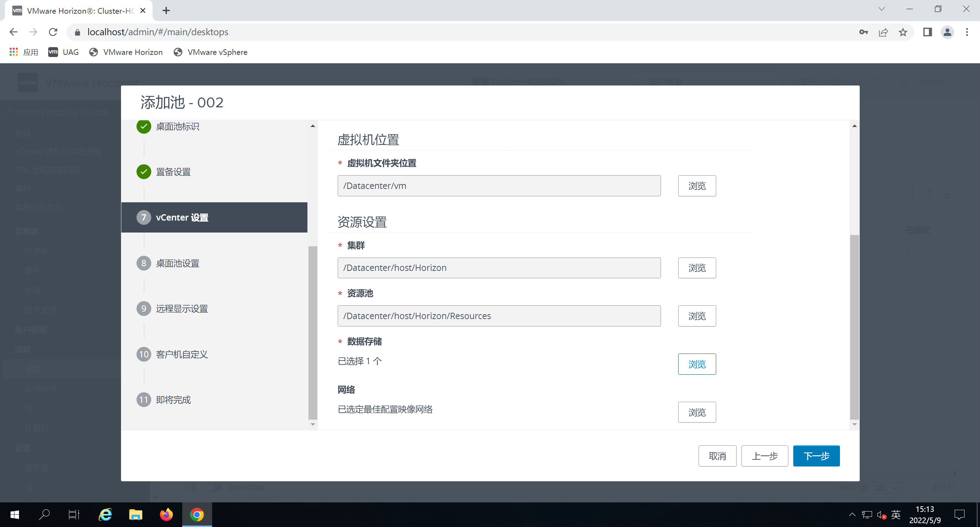The height and width of the screenshot is (527, 980).
Task: Click the green check beside 置备设置
Action: (x=144, y=172)
